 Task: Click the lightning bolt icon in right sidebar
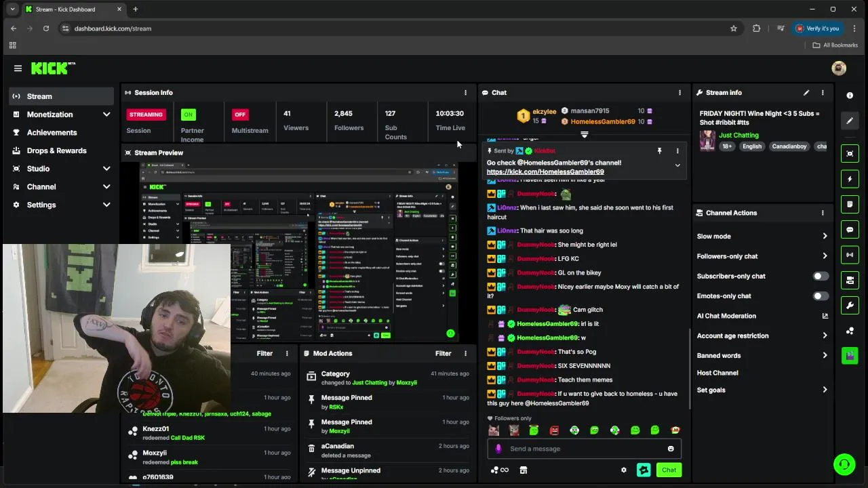(x=850, y=179)
